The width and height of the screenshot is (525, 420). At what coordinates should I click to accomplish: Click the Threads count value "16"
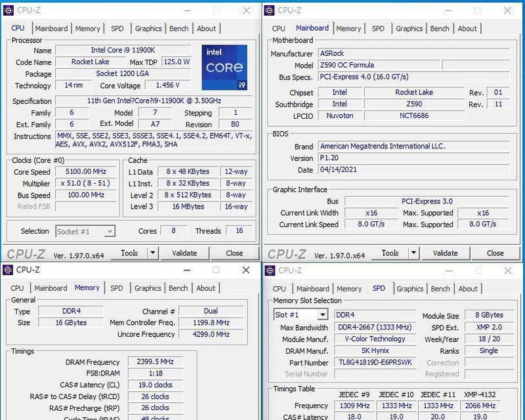pyautogui.click(x=240, y=231)
